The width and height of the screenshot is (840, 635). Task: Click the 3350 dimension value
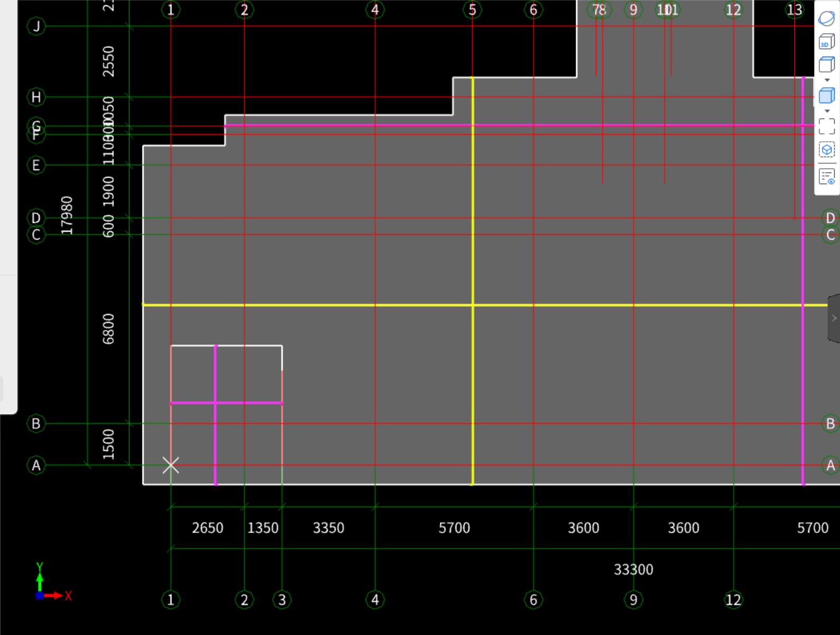(x=329, y=528)
